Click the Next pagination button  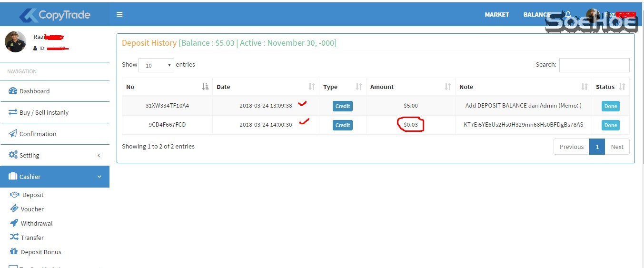pos(617,147)
